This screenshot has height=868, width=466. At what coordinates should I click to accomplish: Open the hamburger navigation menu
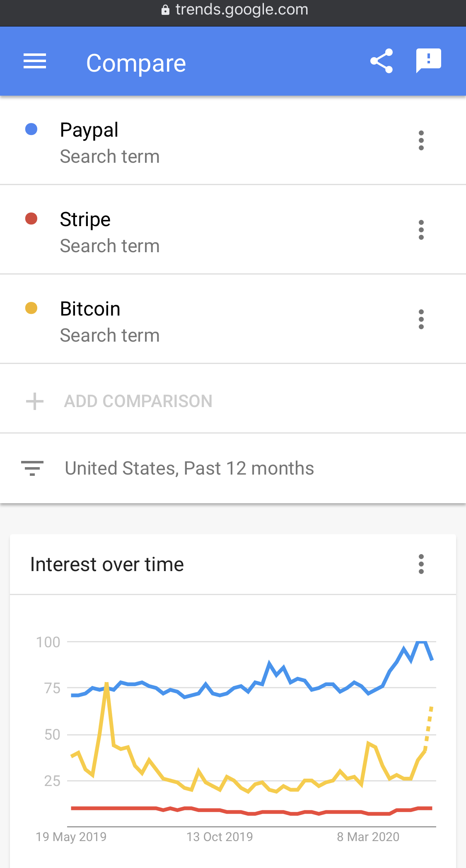(35, 61)
